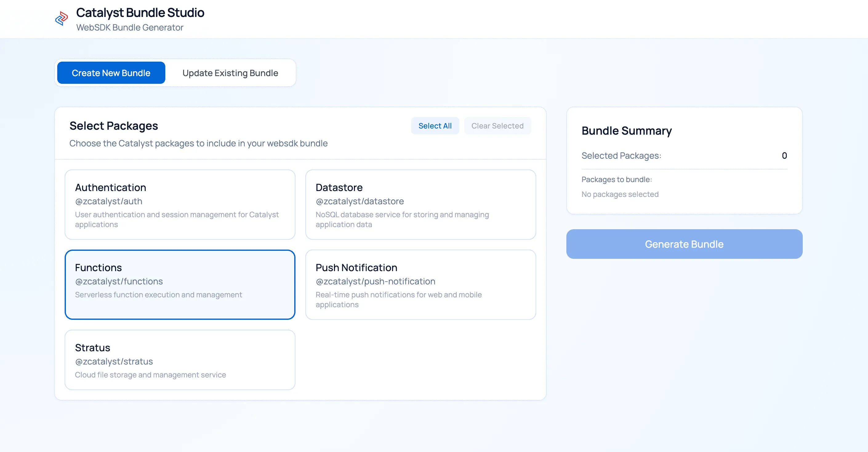Click the Clear Selected button
This screenshot has width=868, height=452.
(497, 126)
